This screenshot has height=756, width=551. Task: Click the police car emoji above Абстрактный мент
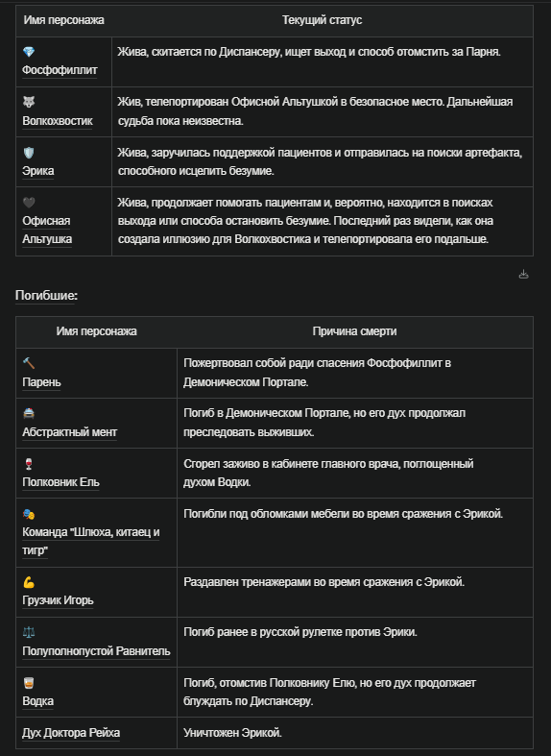pyautogui.click(x=29, y=413)
